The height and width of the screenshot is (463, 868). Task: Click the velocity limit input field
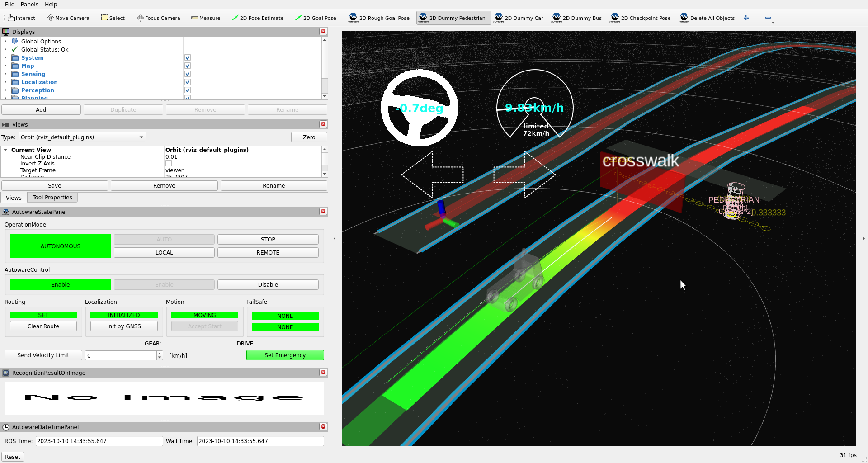click(121, 355)
